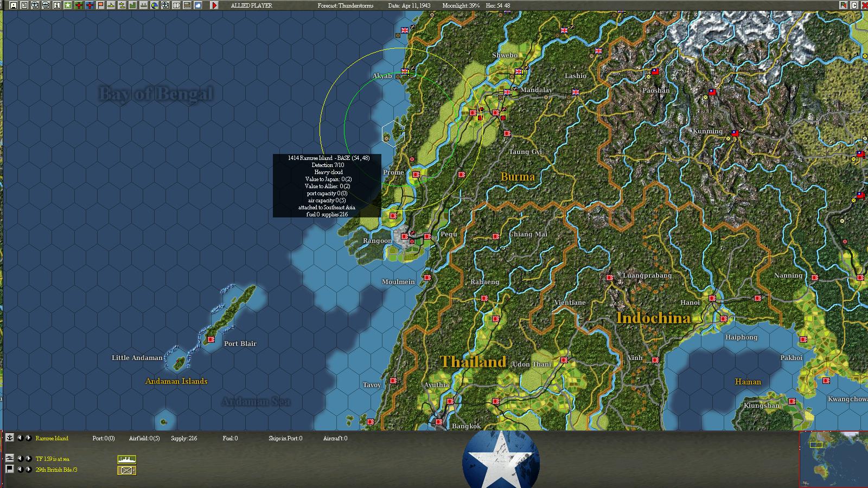Open the '29th British Bde /3' unit link

[56, 470]
